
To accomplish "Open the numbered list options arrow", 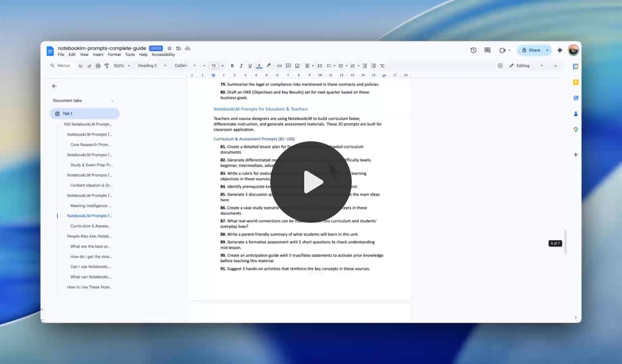I will [x=358, y=66].
